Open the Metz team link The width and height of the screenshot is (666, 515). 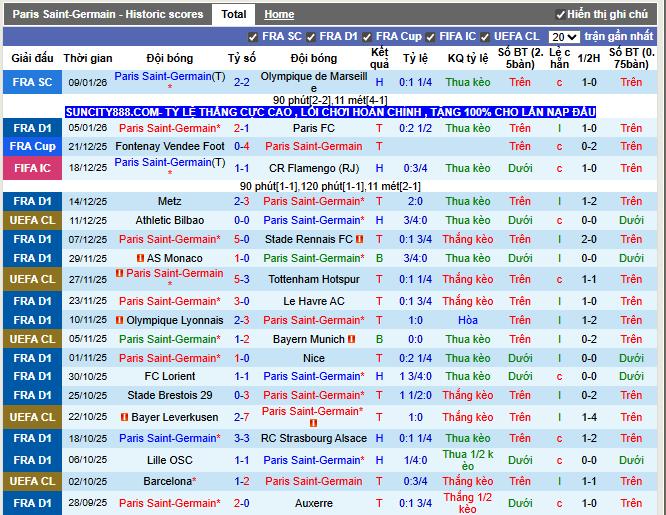pos(170,201)
